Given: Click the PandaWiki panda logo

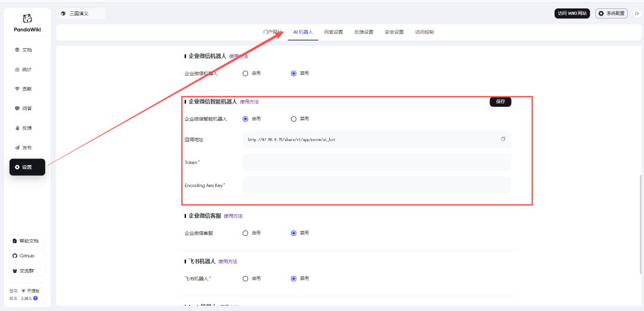Looking at the screenshot, I should [x=27, y=19].
